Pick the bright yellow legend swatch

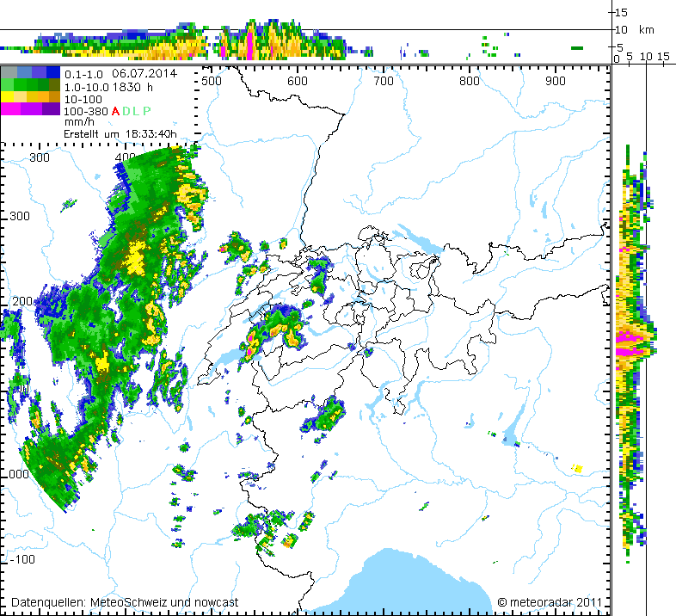tap(8, 96)
